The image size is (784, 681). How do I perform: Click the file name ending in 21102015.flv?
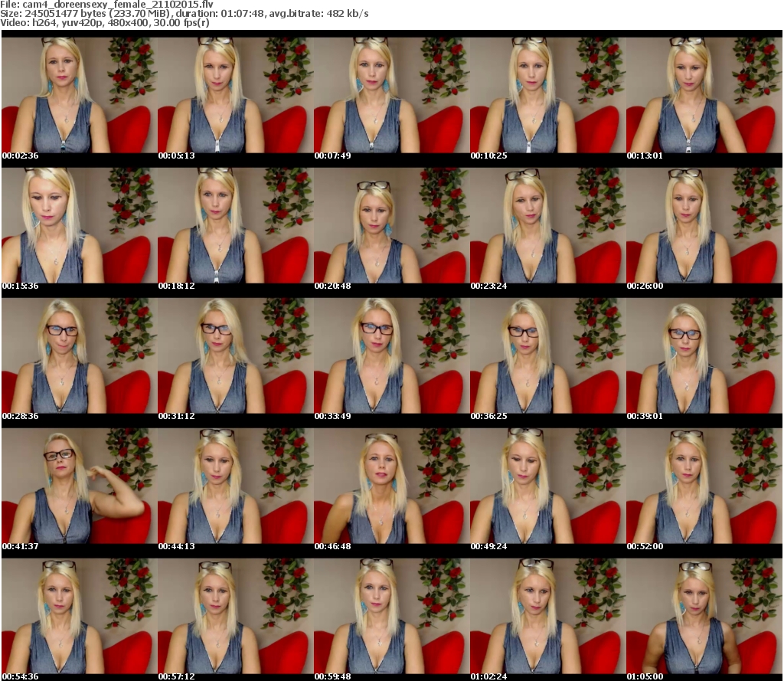pyautogui.click(x=117, y=5)
